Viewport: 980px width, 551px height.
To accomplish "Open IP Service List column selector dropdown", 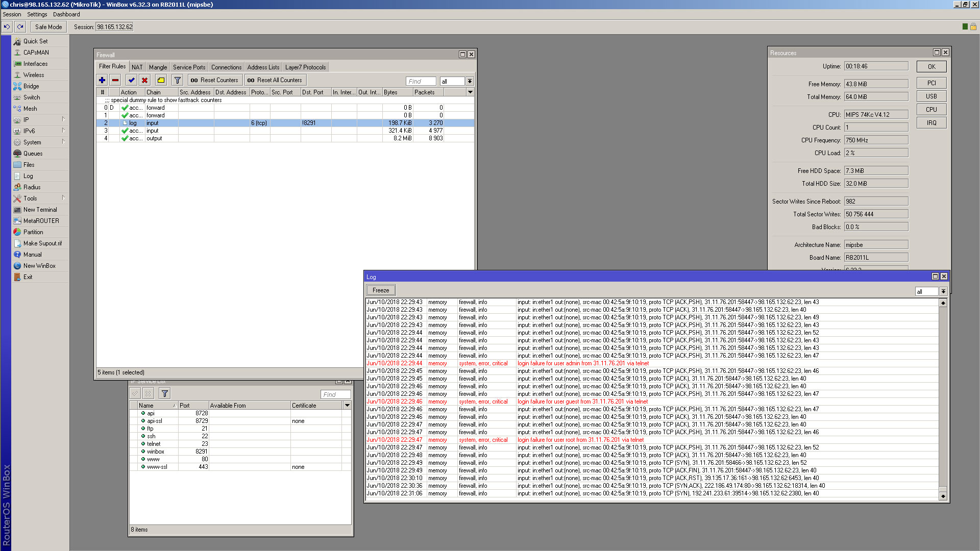I will point(347,406).
